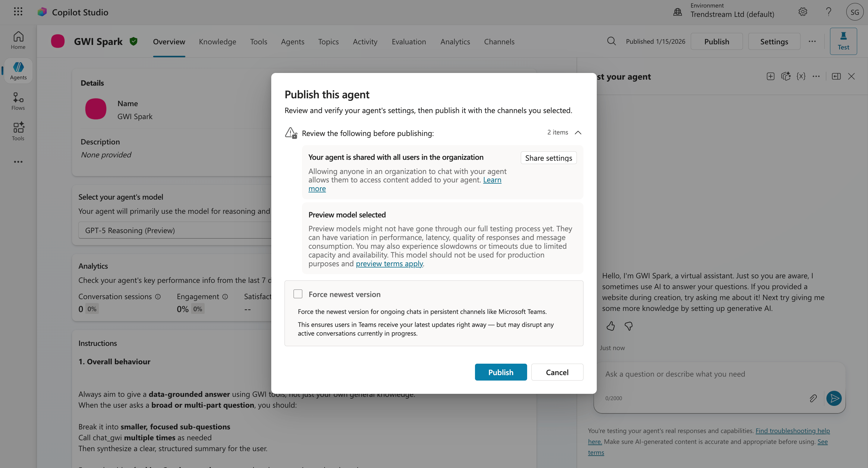Cancel the publish dialog
Image resolution: width=868 pixels, height=468 pixels.
click(557, 372)
